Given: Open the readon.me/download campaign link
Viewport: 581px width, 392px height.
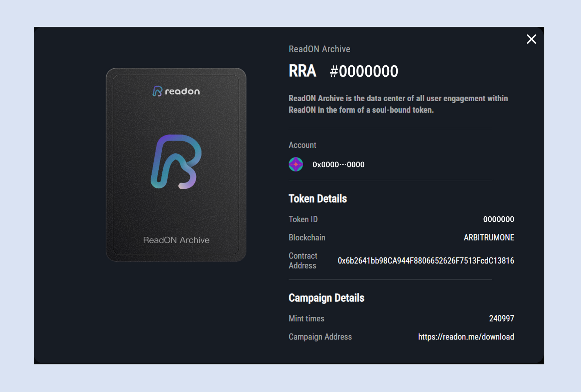Looking at the screenshot, I should (466, 337).
